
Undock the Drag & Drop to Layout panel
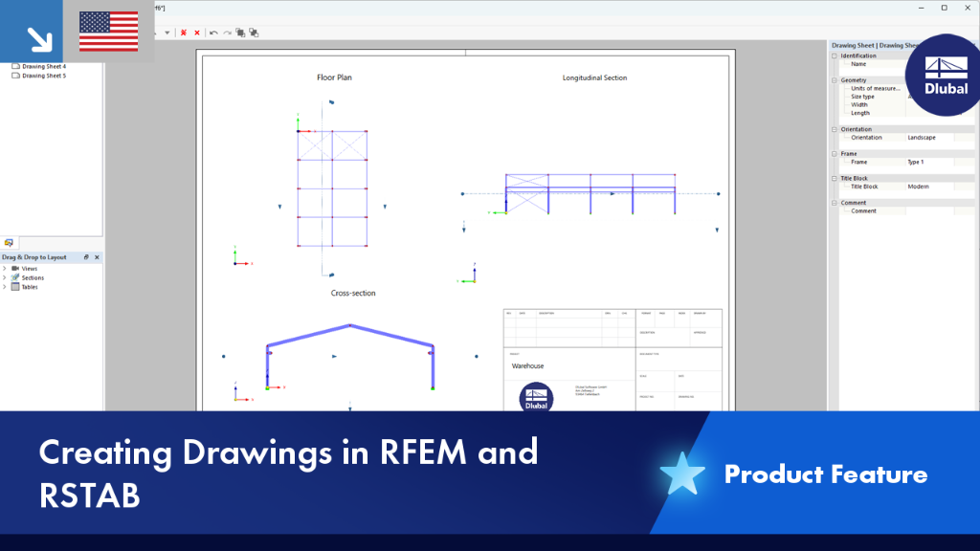point(86,257)
